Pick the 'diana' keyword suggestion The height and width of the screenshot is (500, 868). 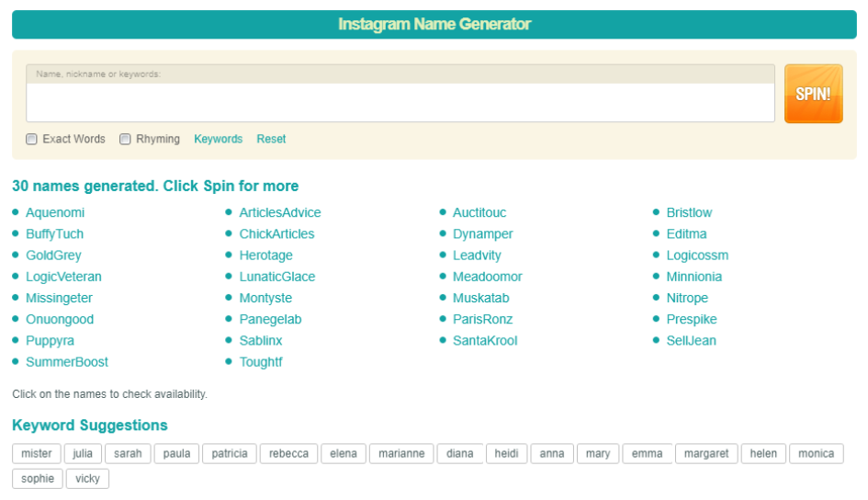click(459, 453)
